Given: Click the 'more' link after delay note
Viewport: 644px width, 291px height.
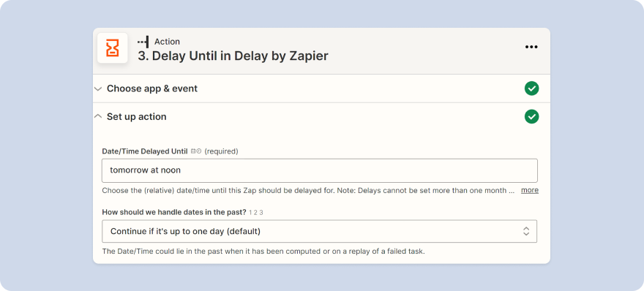Looking at the screenshot, I should [530, 190].
